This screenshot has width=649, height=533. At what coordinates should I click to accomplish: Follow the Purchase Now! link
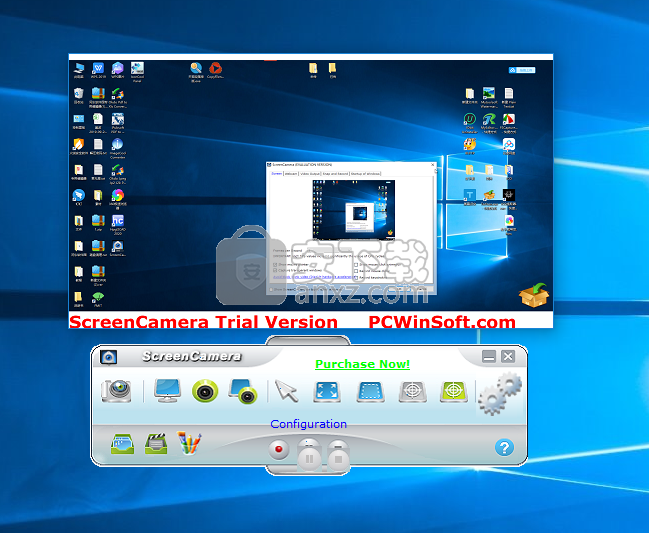coord(363,364)
